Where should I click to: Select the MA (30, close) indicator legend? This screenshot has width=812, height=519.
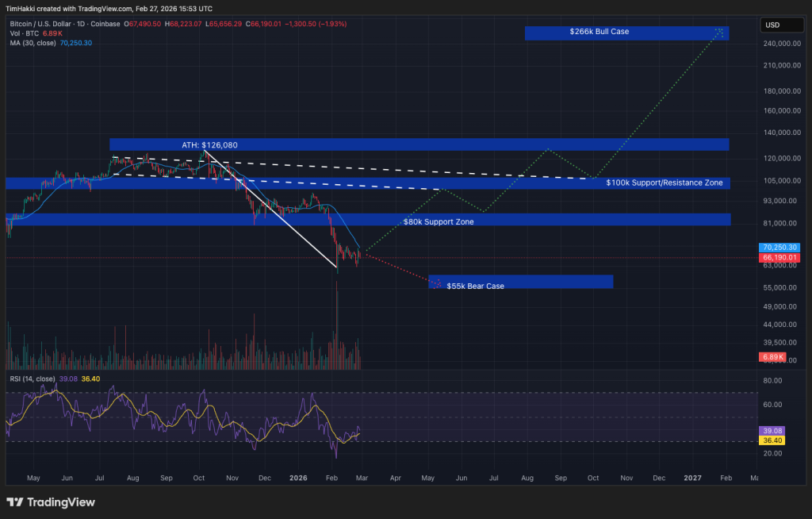click(33, 43)
